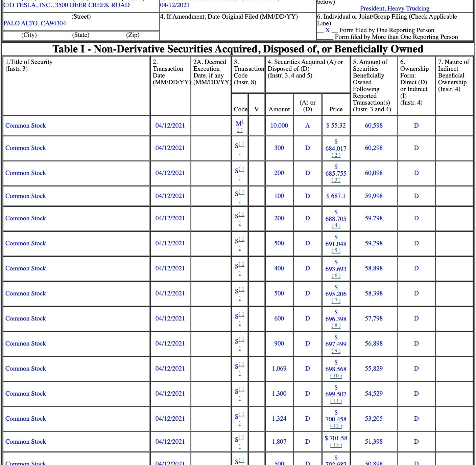Image resolution: width=476 pixels, height=465 pixels.
Task: Open footnote (1) beside transaction code M
Action: click(x=240, y=130)
